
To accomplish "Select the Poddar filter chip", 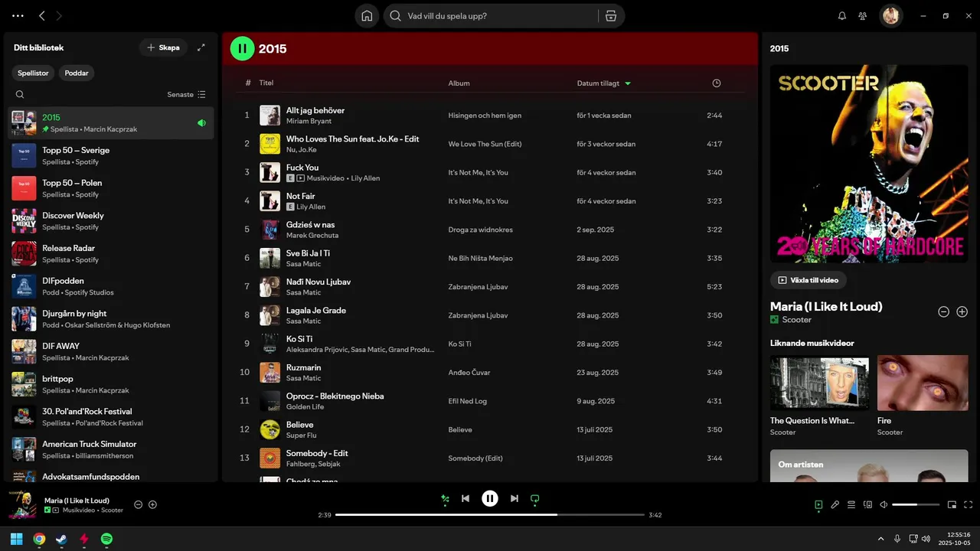I will 77,73.
